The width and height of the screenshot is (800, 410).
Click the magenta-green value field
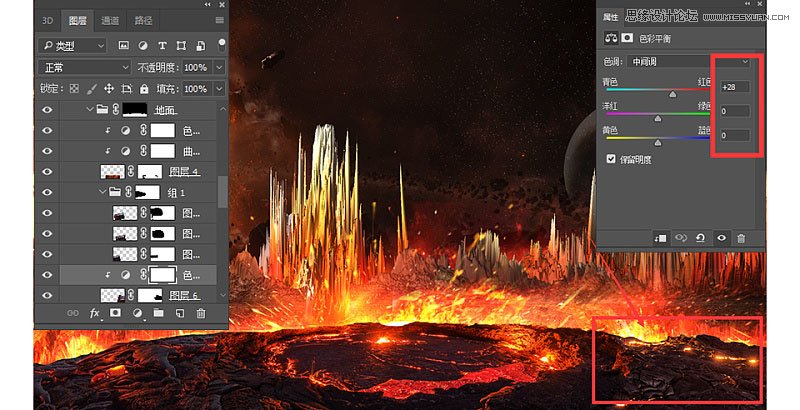point(735,111)
